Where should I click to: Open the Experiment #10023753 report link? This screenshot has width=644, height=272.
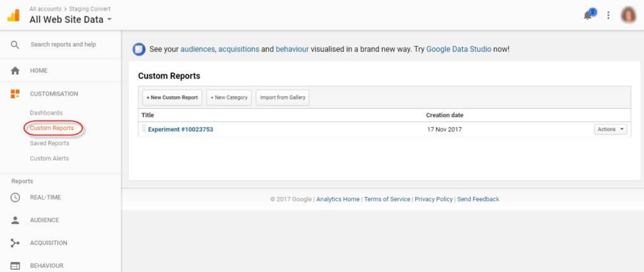tap(180, 129)
